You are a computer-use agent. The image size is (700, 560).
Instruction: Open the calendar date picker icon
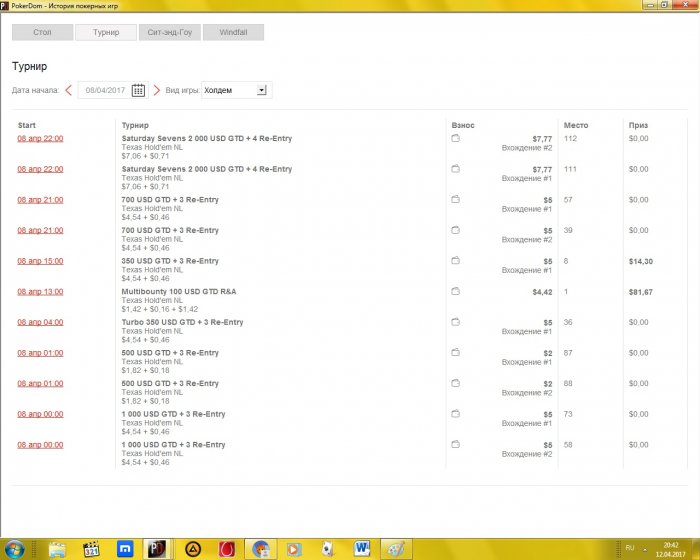coord(138,90)
